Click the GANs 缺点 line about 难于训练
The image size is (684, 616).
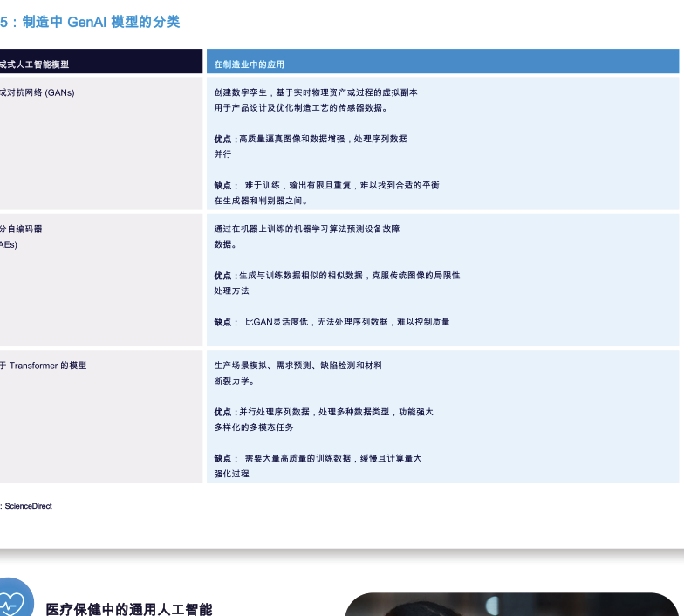click(326, 185)
